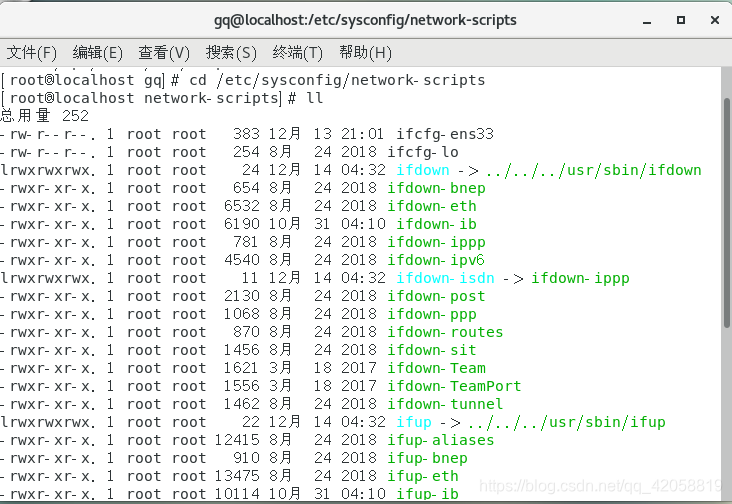The width and height of the screenshot is (732, 504).
Task: Open the 终端(T) menu
Action: click(297, 52)
